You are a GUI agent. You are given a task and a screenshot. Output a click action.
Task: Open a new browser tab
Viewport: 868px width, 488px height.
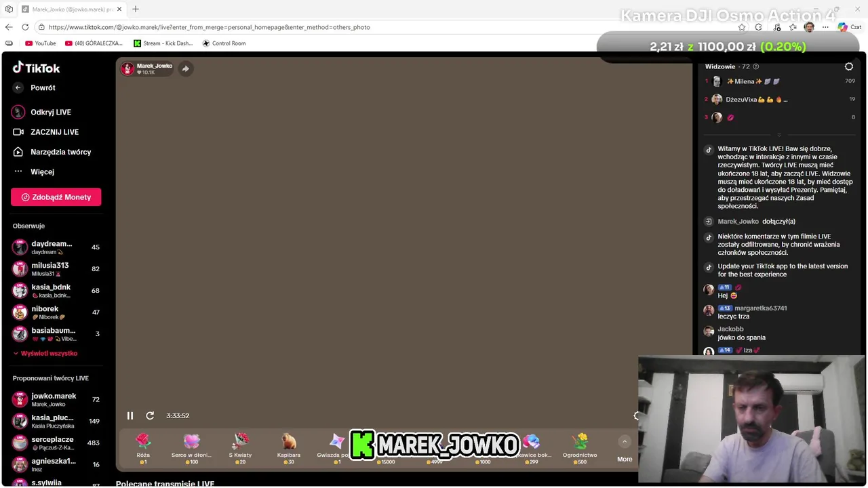(136, 9)
